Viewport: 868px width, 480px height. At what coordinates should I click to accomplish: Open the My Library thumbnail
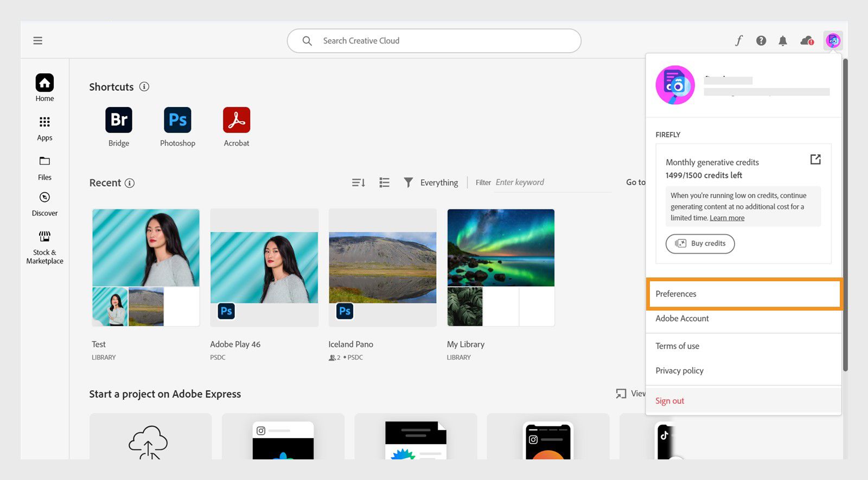pyautogui.click(x=501, y=268)
